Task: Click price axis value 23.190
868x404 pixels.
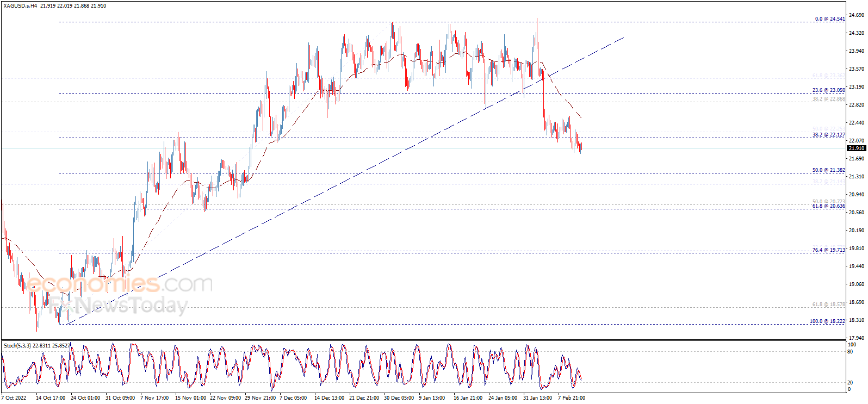Action: (857, 87)
